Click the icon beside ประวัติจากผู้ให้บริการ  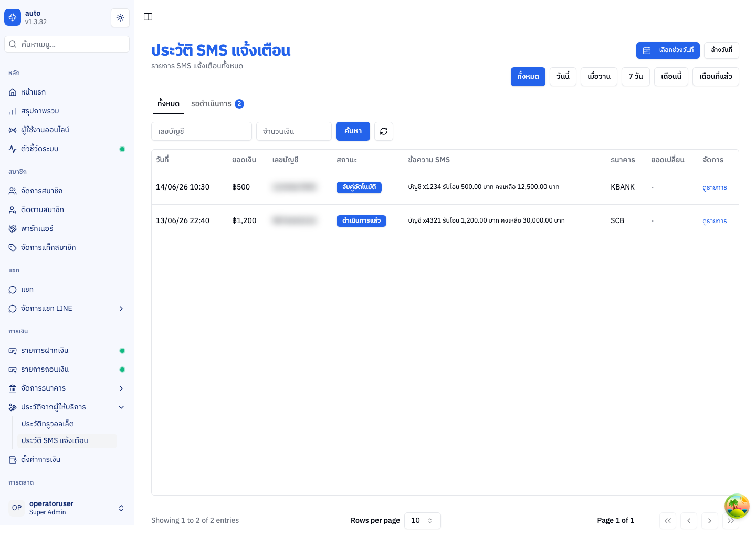tap(13, 407)
